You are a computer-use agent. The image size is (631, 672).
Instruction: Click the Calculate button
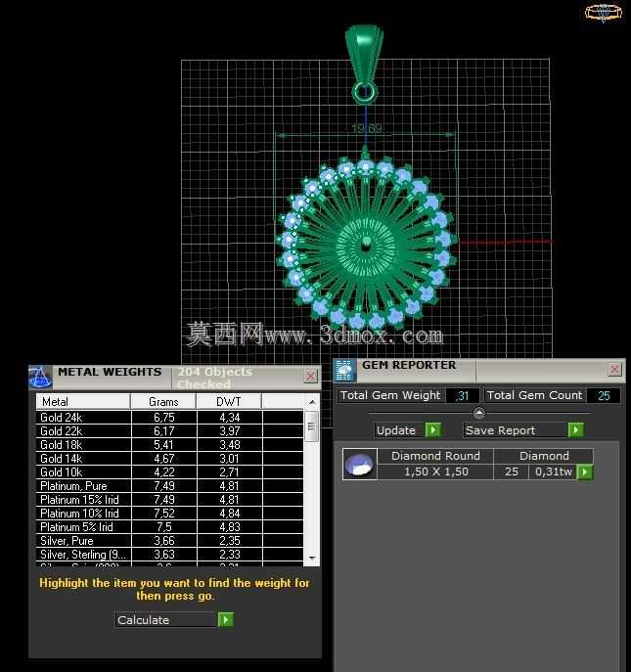(165, 620)
